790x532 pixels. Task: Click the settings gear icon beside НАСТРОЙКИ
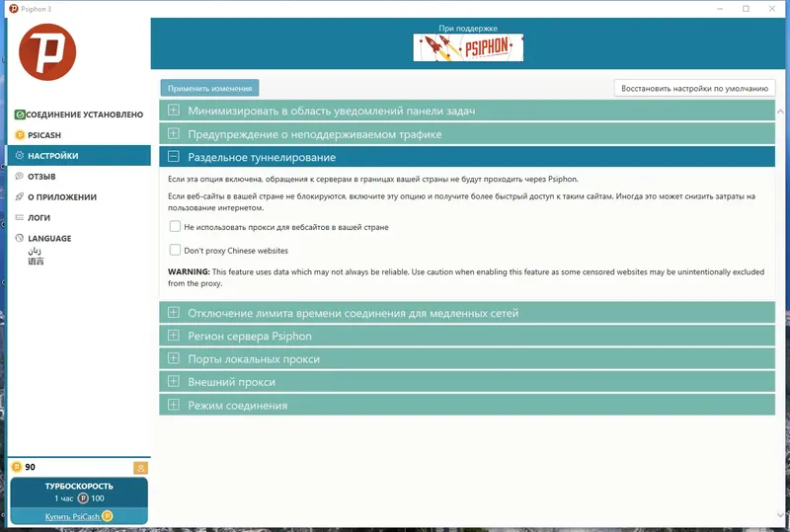20,156
